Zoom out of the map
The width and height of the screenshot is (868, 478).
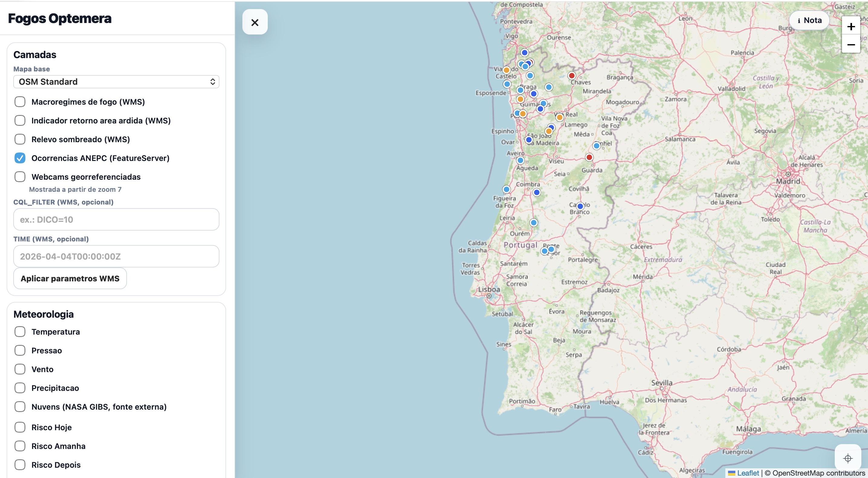pos(851,44)
